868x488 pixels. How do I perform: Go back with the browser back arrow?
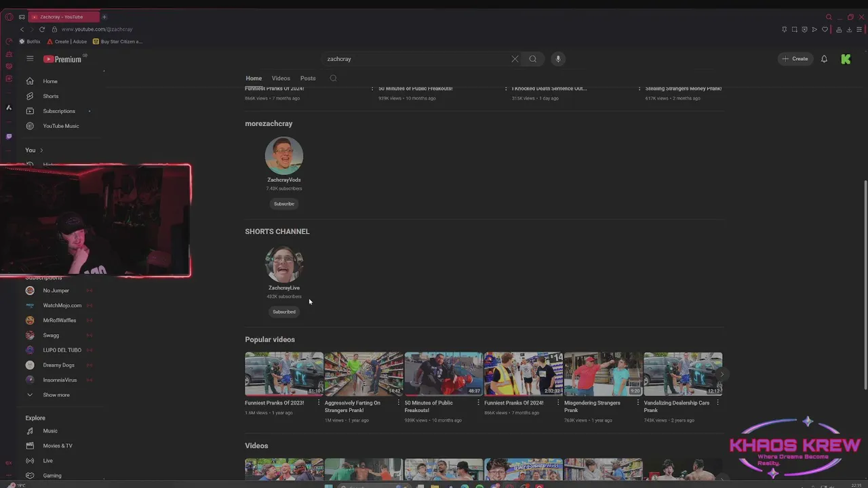click(22, 29)
